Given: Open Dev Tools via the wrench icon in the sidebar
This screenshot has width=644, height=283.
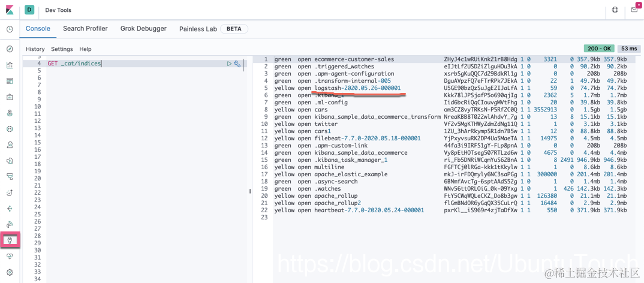Looking at the screenshot, I should tap(10, 240).
